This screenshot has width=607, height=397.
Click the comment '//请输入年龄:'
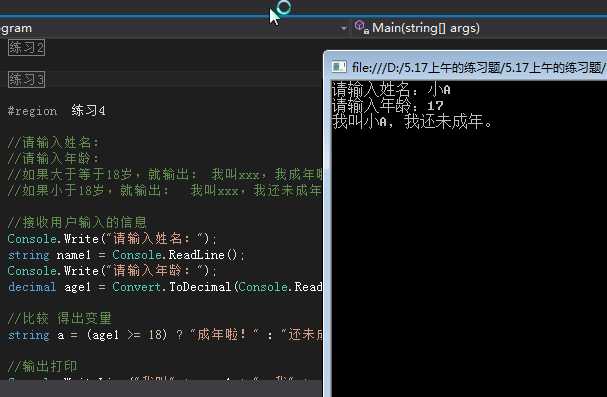click(x=53, y=159)
